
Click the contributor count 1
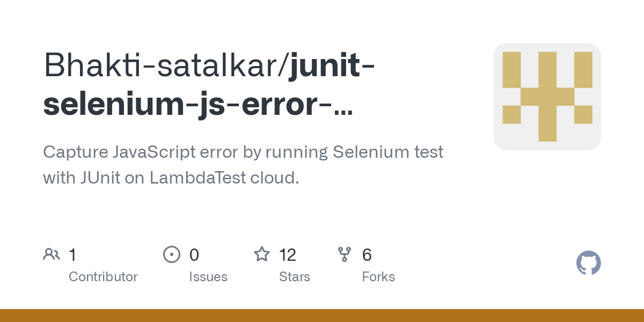[72, 254]
